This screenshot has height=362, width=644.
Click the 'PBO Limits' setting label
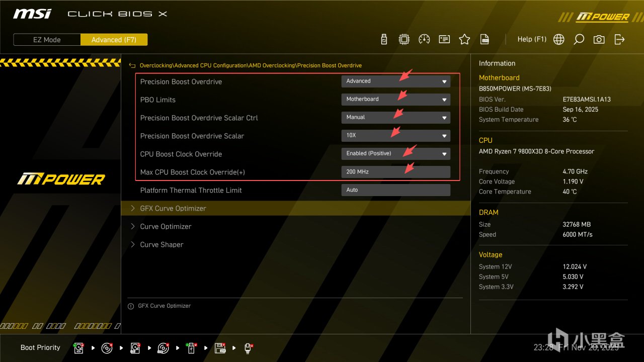tap(158, 100)
